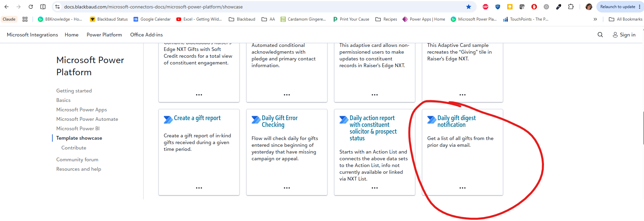Viewport: 644px width, 221px height.
Task: Click the site search magnifier icon
Action: pos(600,35)
